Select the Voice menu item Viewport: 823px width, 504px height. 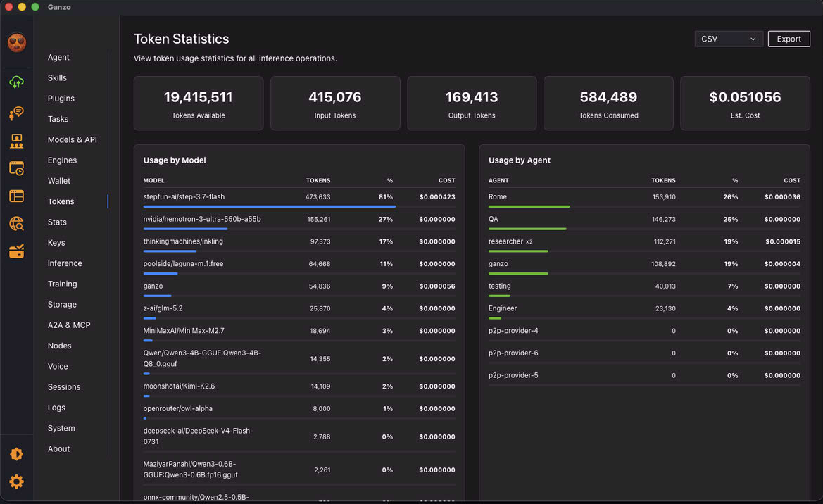(x=58, y=367)
